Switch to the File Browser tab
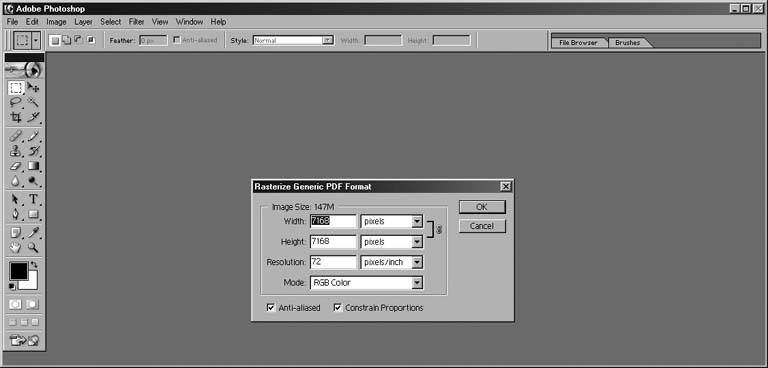The image size is (768, 368). tap(578, 43)
